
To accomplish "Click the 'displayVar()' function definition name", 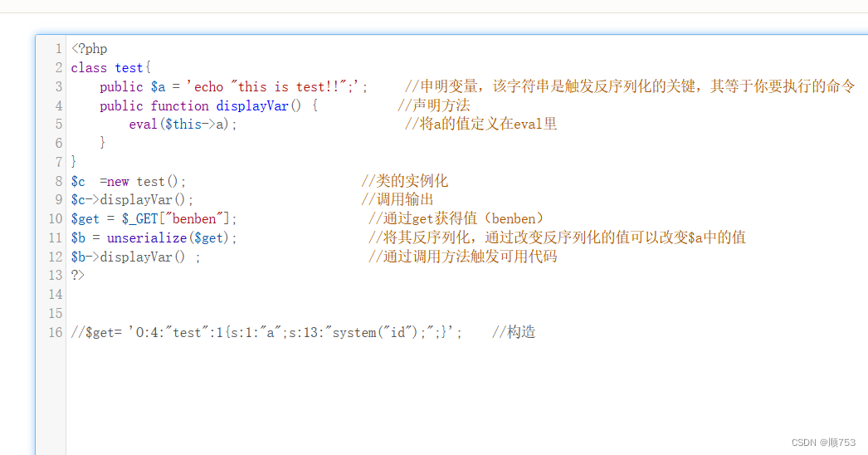I will pyautogui.click(x=259, y=105).
